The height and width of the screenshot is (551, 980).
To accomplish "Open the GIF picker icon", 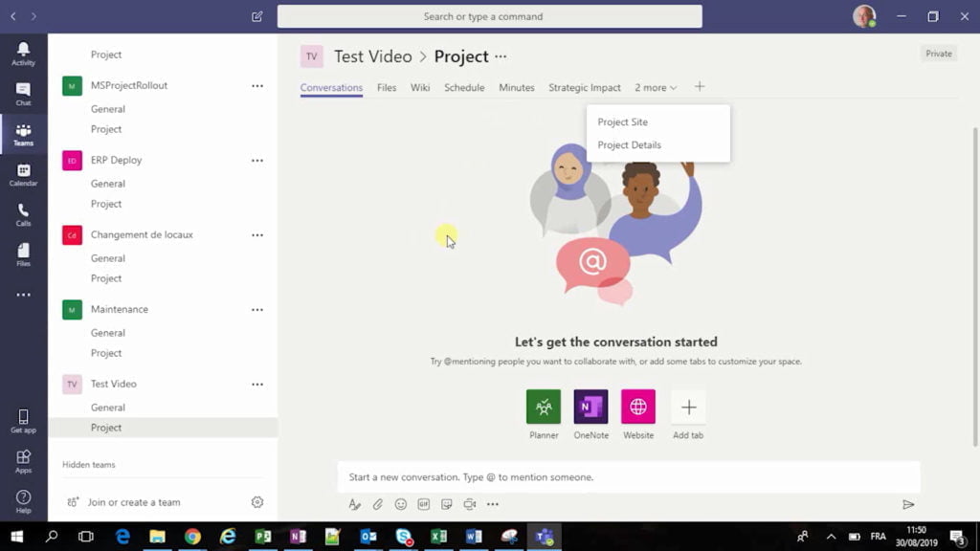I will tap(424, 504).
